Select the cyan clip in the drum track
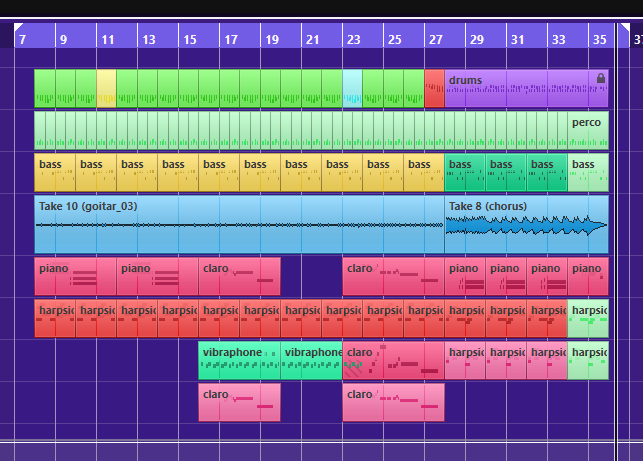The width and height of the screenshot is (643, 461). click(352, 88)
